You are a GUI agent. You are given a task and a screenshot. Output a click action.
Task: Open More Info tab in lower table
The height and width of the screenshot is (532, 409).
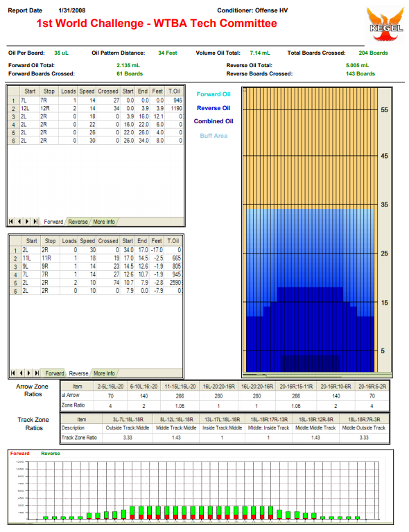[104, 373]
